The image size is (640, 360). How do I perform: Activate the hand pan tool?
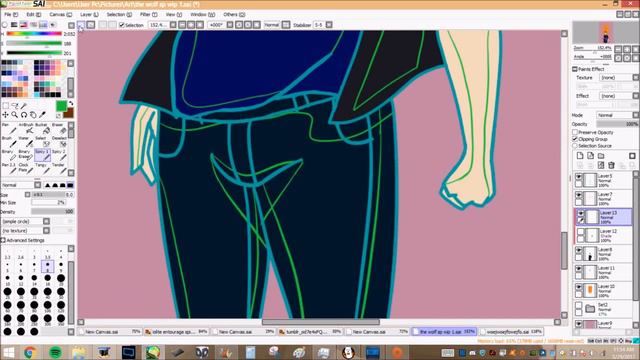[33, 115]
